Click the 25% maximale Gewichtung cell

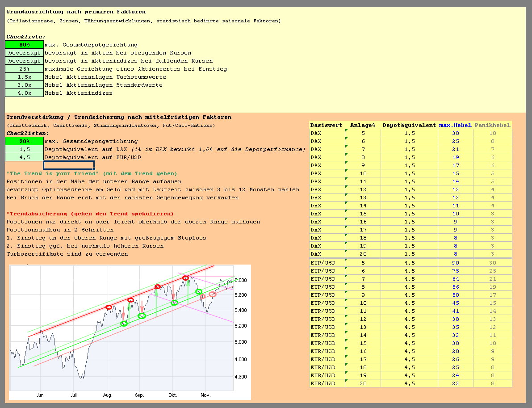[24, 68]
